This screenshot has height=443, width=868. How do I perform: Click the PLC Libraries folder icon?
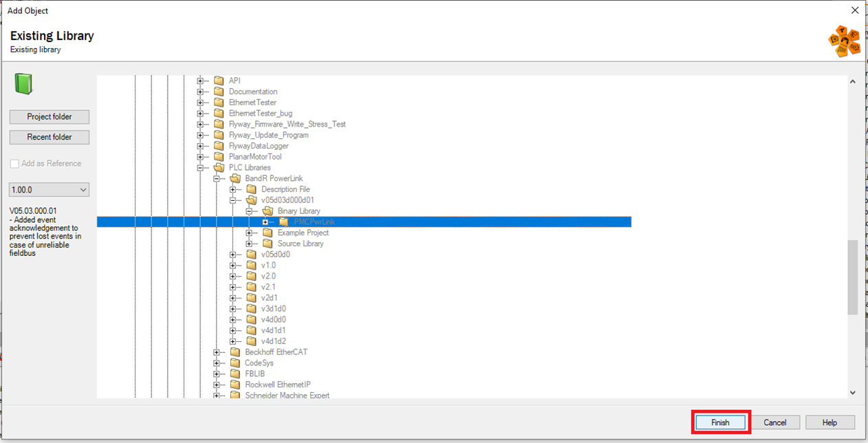point(219,168)
